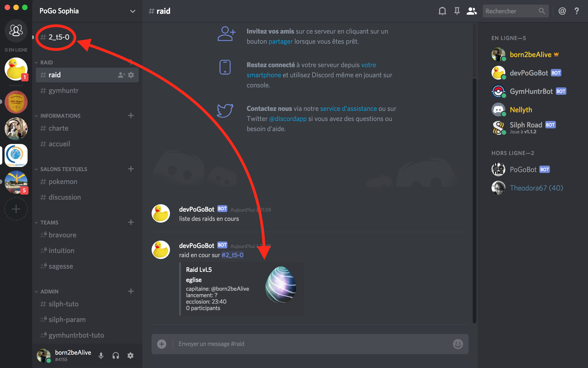Create a channel in INFORMATIONS
588x368 pixels.
pyautogui.click(x=131, y=115)
